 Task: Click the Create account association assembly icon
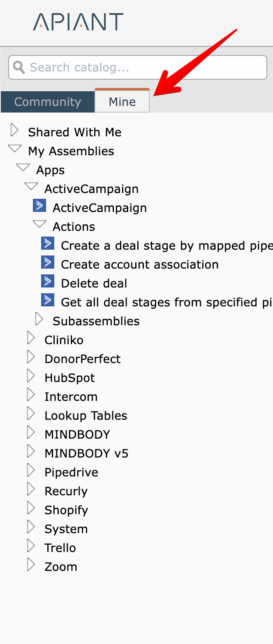48,262
